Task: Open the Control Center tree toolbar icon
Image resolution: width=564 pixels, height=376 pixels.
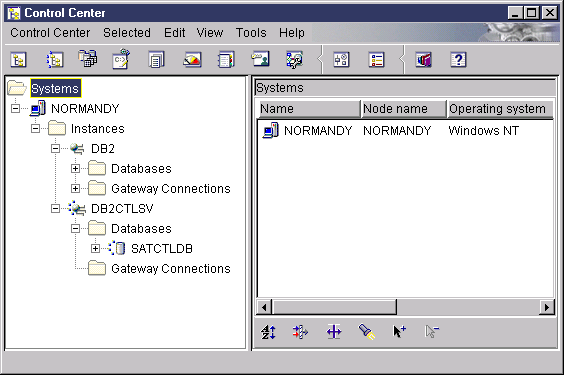Action: 18,60
